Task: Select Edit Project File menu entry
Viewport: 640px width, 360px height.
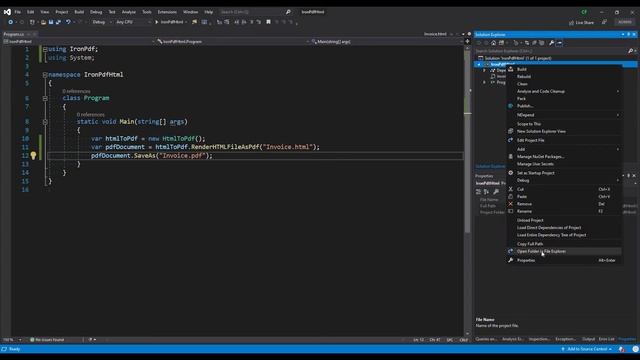Action: pyautogui.click(x=564, y=140)
